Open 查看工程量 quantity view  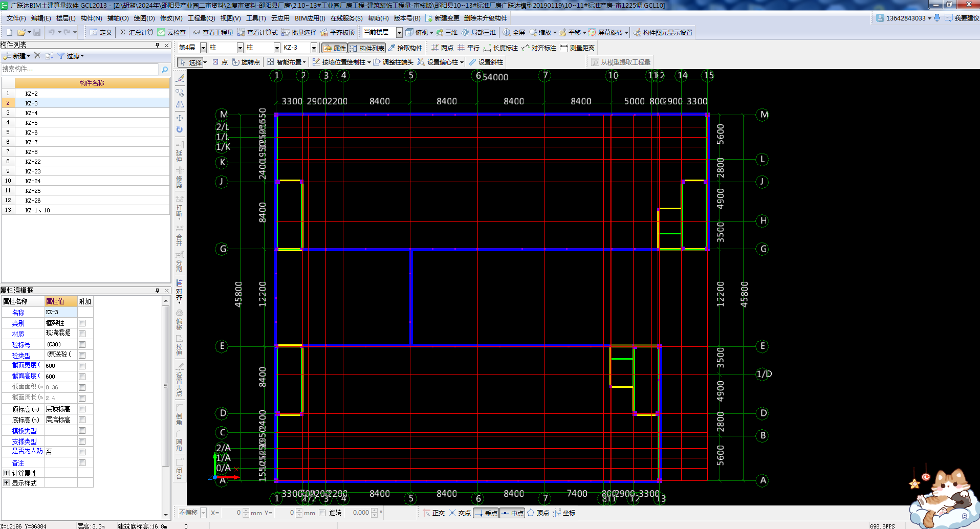click(x=213, y=32)
